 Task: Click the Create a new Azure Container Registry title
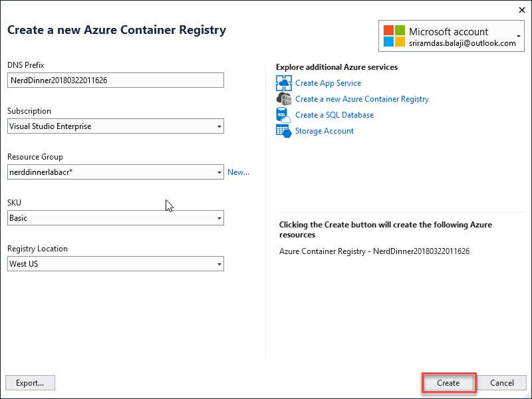click(x=117, y=30)
